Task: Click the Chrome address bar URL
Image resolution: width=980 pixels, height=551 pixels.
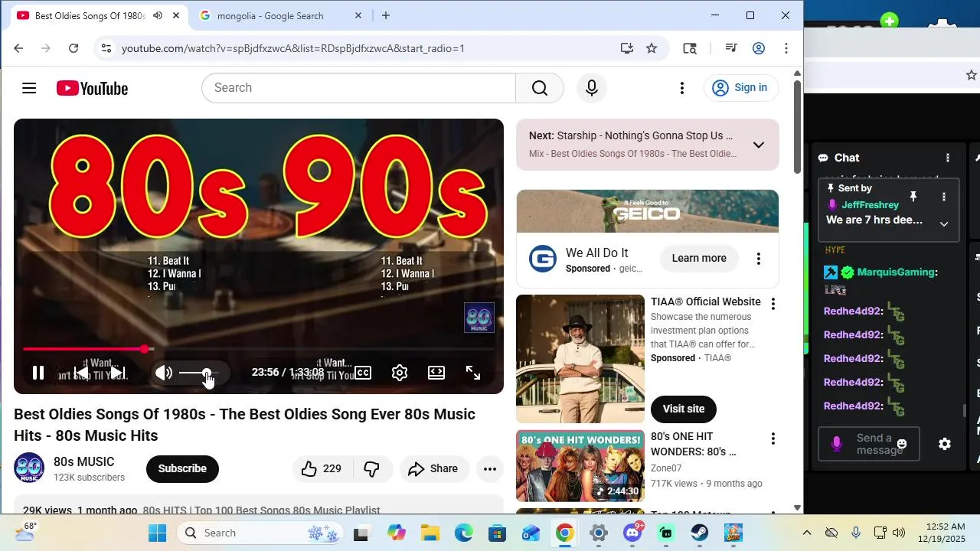Action: pos(293,48)
